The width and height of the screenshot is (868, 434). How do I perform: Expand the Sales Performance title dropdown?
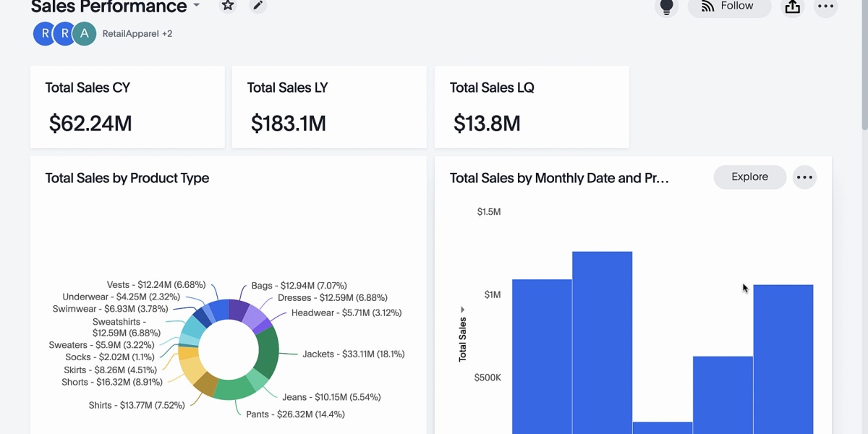(196, 6)
